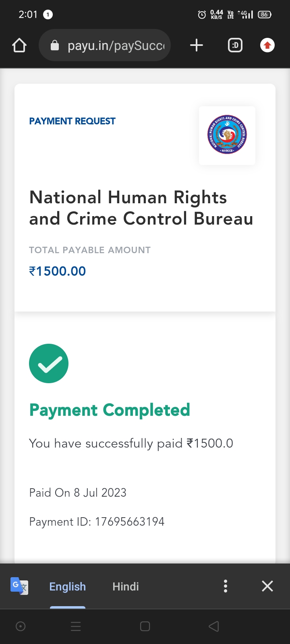Viewport: 290px width, 644px height.
Task: Tap the green payment success checkmark
Action: click(49, 363)
